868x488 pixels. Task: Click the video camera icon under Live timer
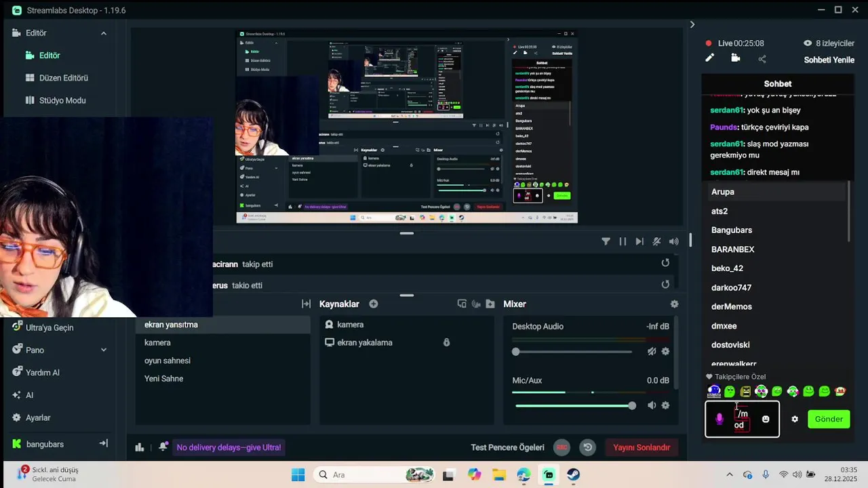point(736,58)
